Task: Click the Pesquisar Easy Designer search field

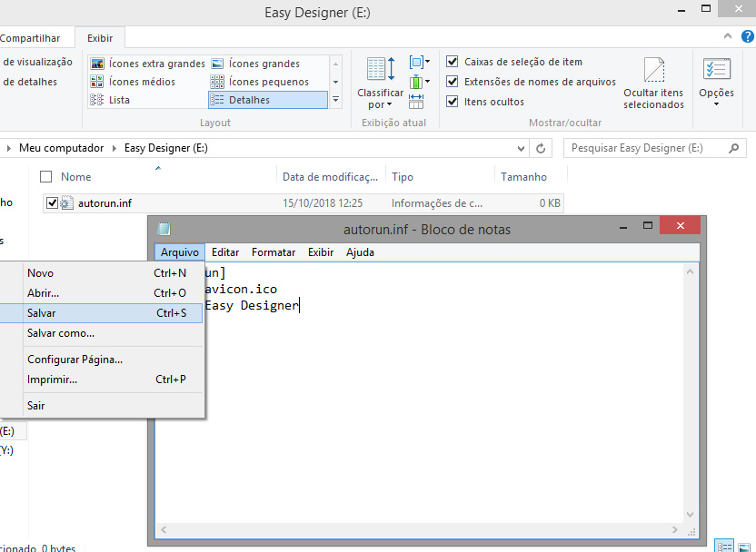Action: pyautogui.click(x=645, y=148)
